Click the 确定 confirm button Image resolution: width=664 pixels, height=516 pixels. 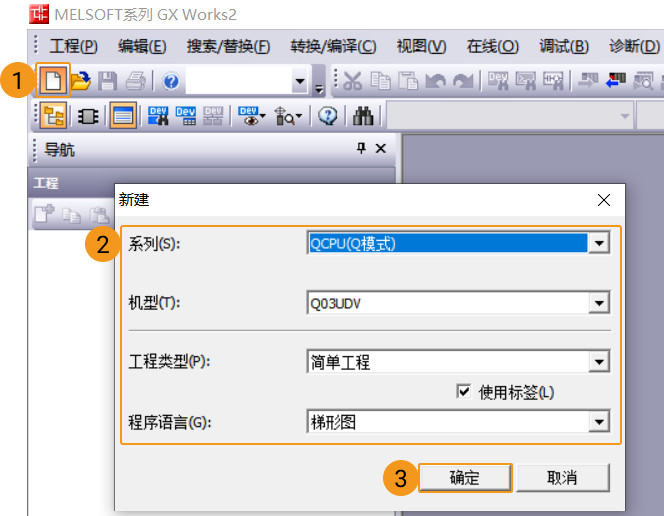[x=465, y=477]
